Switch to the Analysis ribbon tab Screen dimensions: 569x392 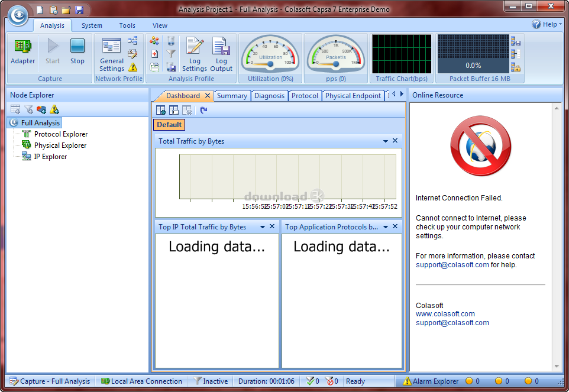click(52, 25)
